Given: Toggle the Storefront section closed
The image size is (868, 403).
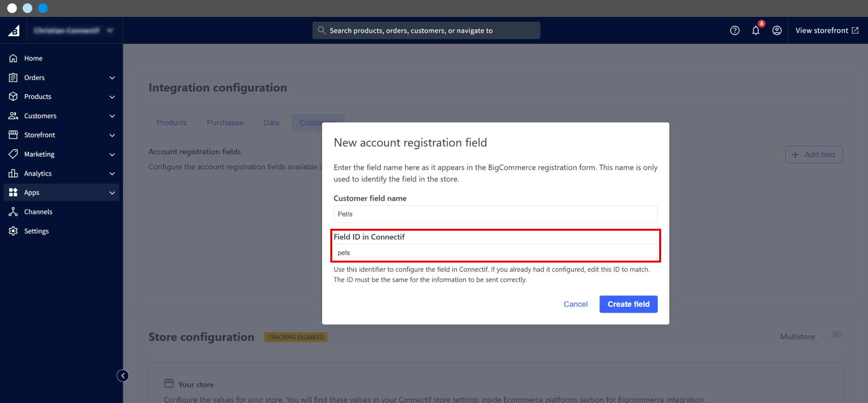Looking at the screenshot, I should click(x=112, y=135).
